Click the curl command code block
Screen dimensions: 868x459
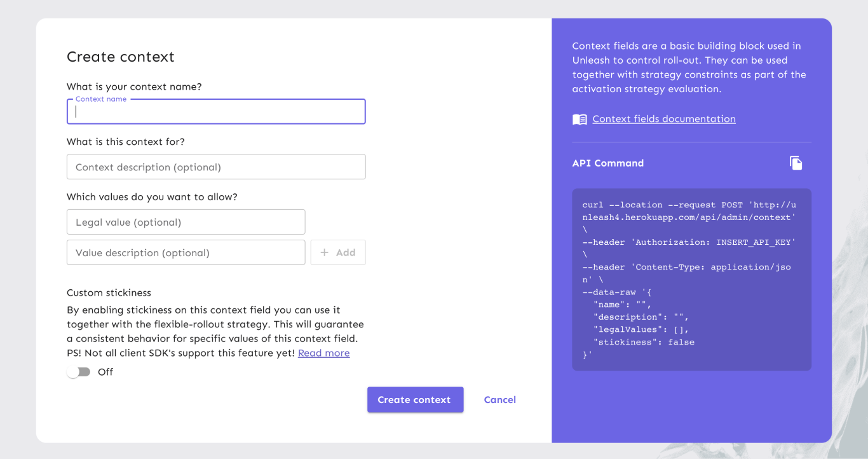(x=691, y=280)
